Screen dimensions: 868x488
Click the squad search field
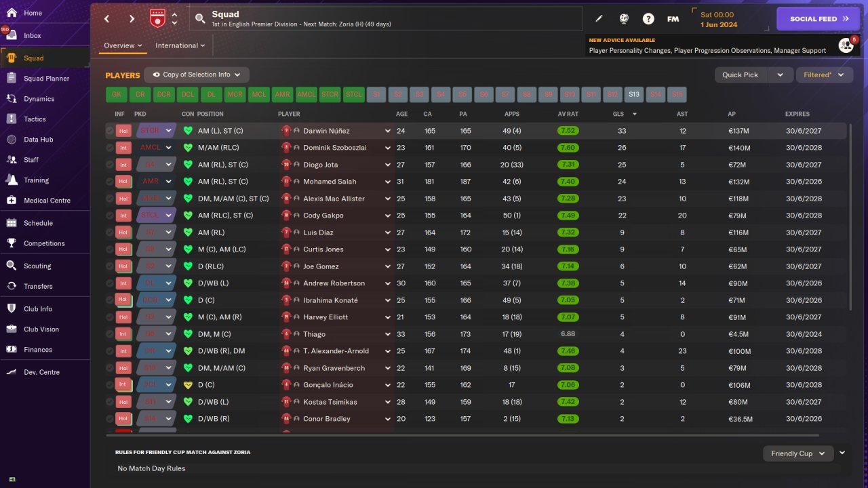386,19
